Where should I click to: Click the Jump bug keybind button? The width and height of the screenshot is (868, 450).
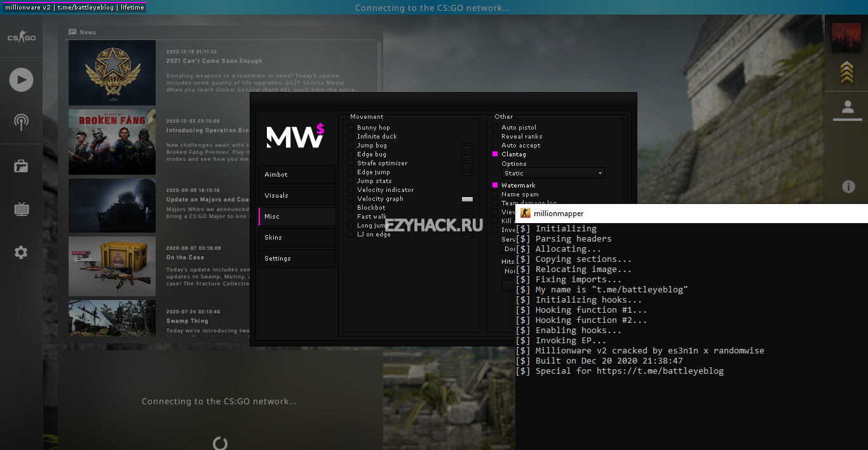click(x=467, y=146)
